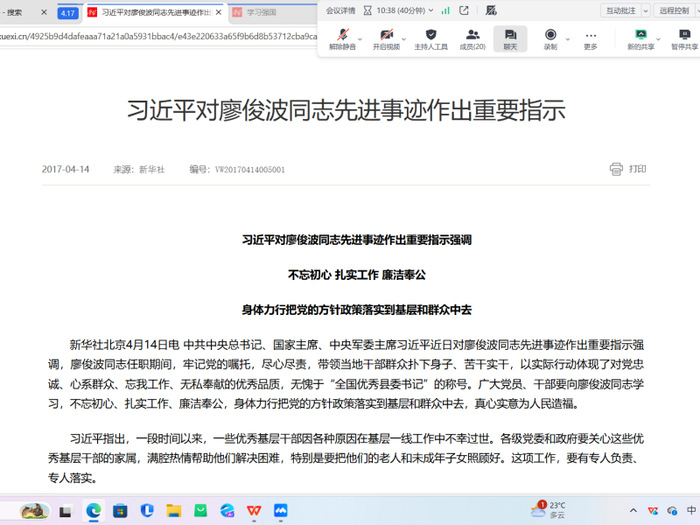Turn on video with 开启视频
The height and width of the screenshot is (525, 700).
(385, 37)
